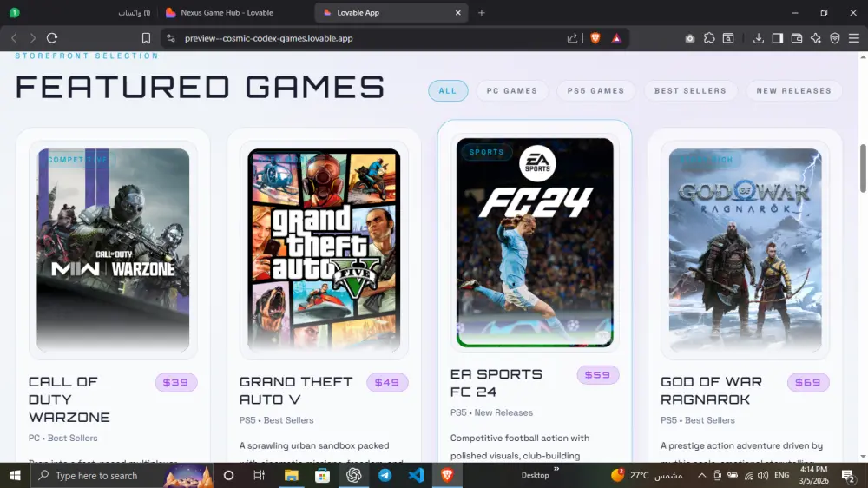Open the God of War Ragnarok cover image
This screenshot has height=488, width=868.
(745, 250)
